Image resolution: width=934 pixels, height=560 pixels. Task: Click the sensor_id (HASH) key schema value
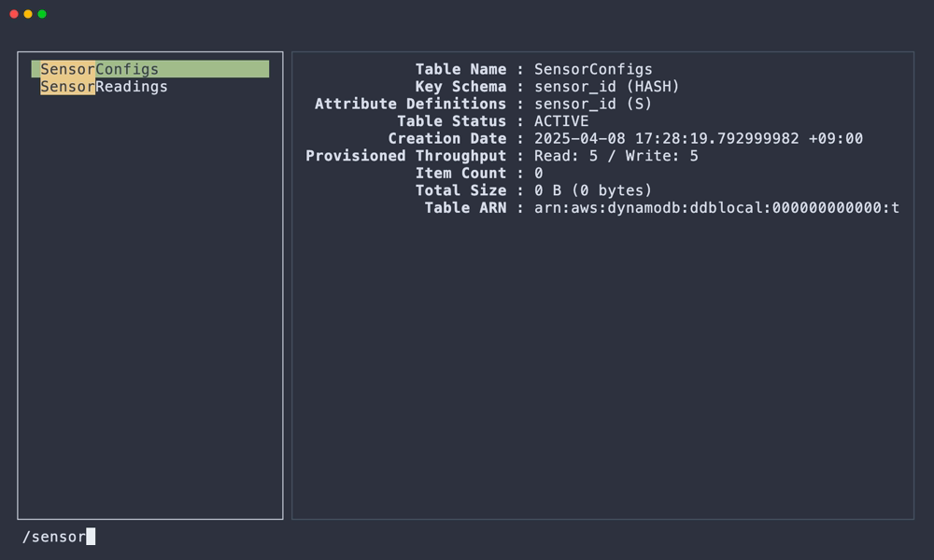tap(606, 87)
